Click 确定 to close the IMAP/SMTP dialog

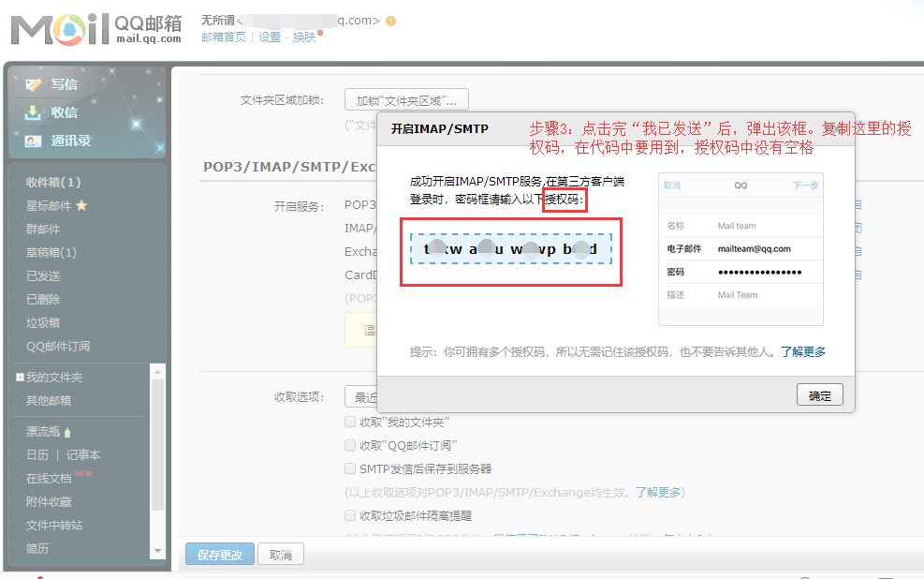(820, 395)
